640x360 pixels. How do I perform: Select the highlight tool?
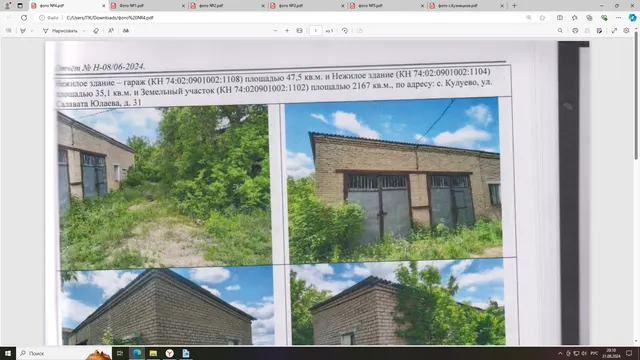click(x=23, y=31)
